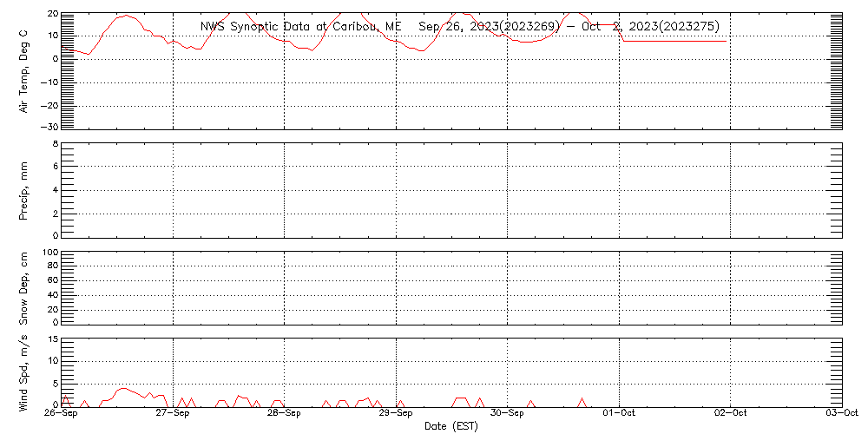The height and width of the screenshot is (434, 868).
Task: Click the '80' tick on Snow Dep axis
Action: [52, 266]
